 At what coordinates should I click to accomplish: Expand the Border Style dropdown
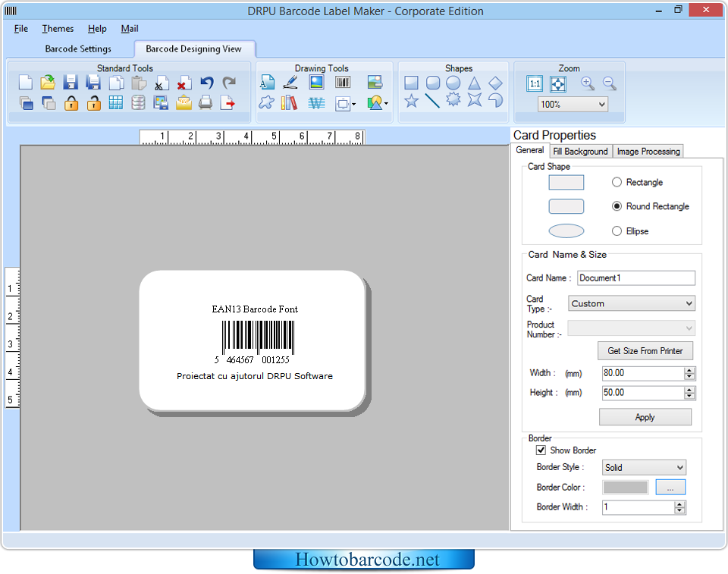click(644, 468)
